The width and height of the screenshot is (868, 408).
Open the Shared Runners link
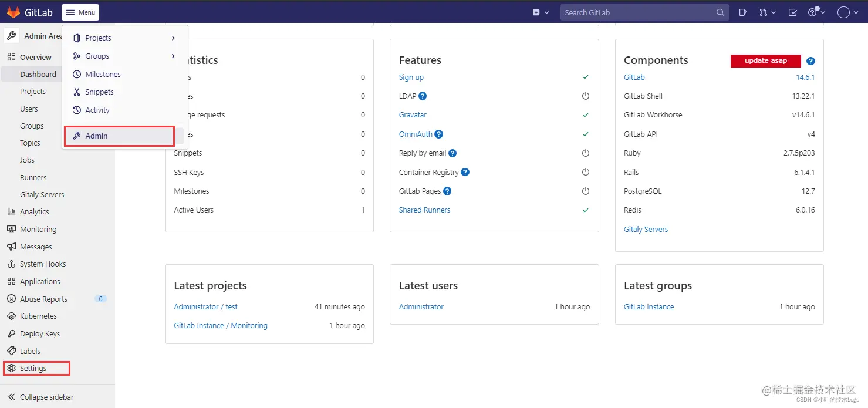coord(424,210)
